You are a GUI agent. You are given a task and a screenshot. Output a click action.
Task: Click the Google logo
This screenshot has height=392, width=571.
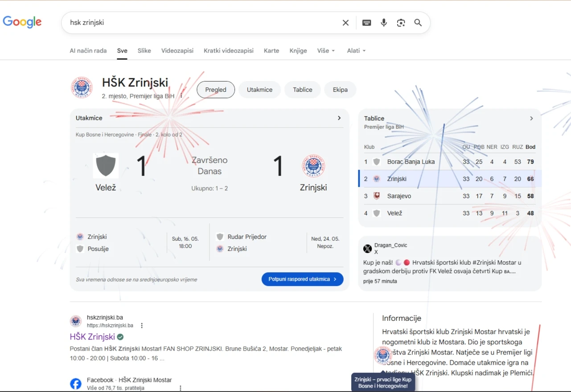coord(22,22)
